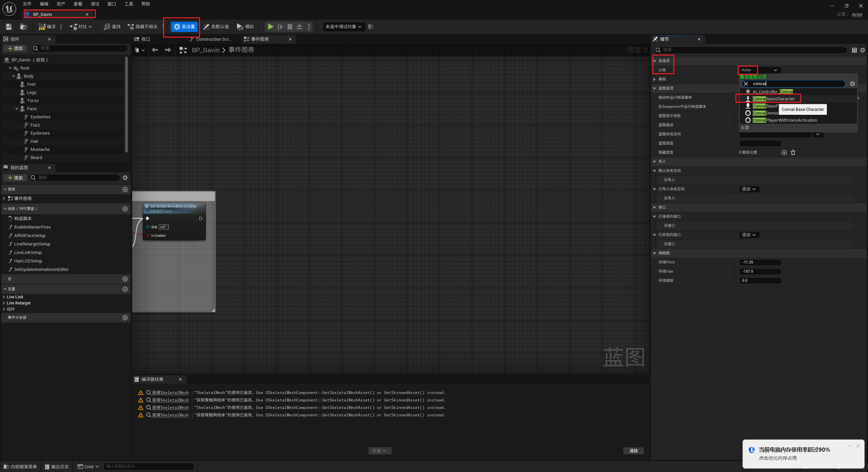Compile the blueprint (编译)
The image size is (868, 472).
[x=47, y=27]
